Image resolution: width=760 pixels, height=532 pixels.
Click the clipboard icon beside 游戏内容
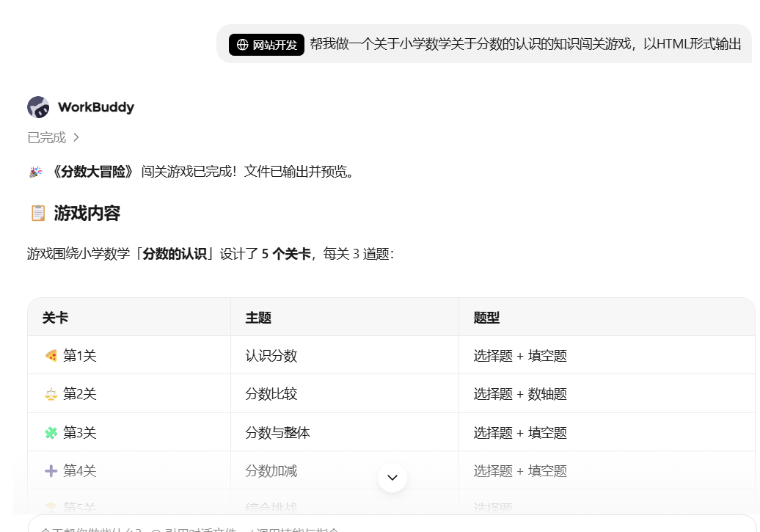pos(38,213)
